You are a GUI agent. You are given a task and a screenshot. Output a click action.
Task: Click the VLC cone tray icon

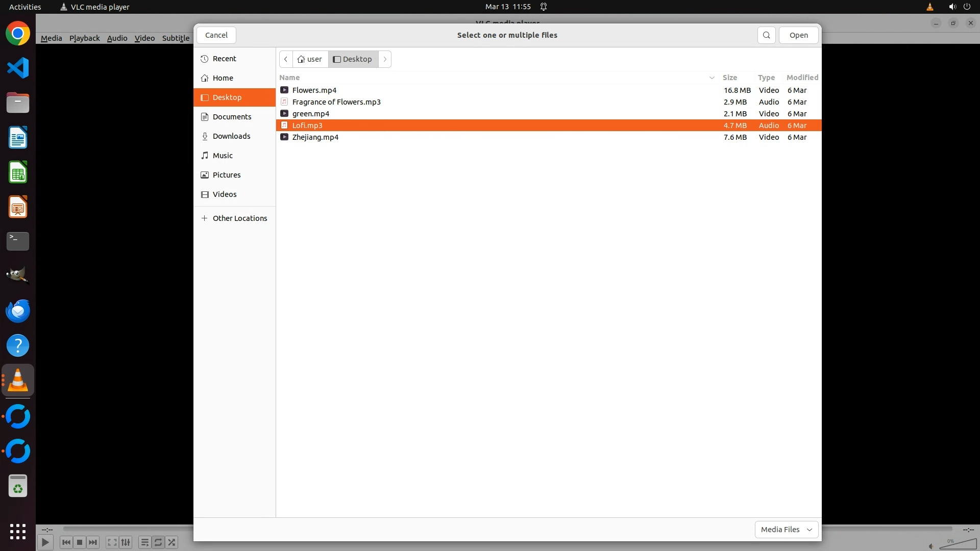point(929,7)
